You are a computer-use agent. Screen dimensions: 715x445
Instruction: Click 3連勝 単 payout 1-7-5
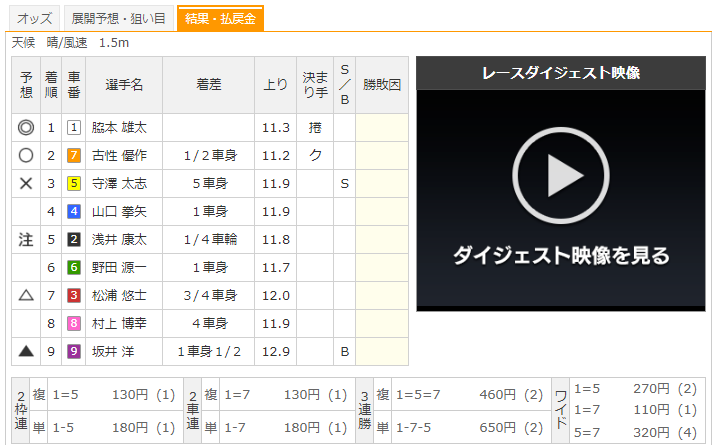click(x=471, y=428)
